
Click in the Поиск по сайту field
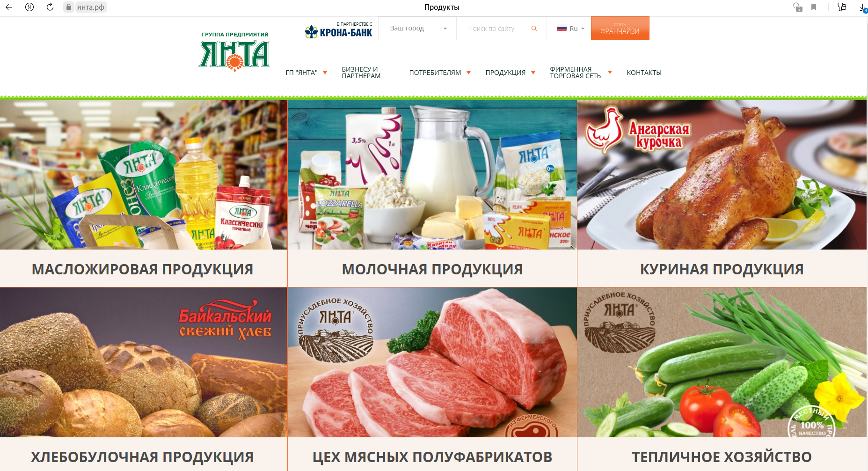[496, 29]
